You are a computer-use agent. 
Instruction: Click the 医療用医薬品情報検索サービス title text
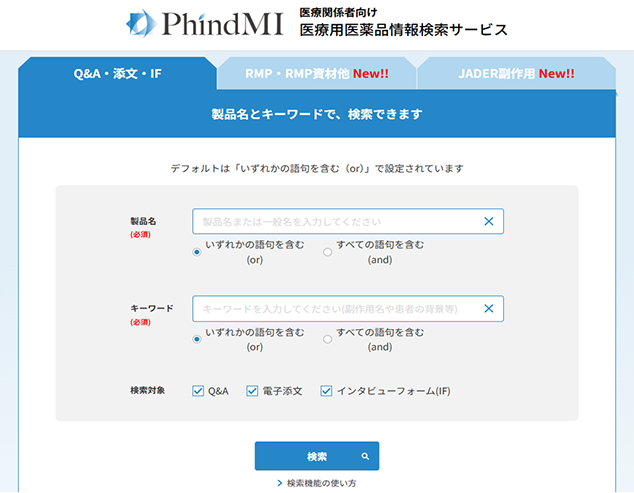tap(403, 30)
